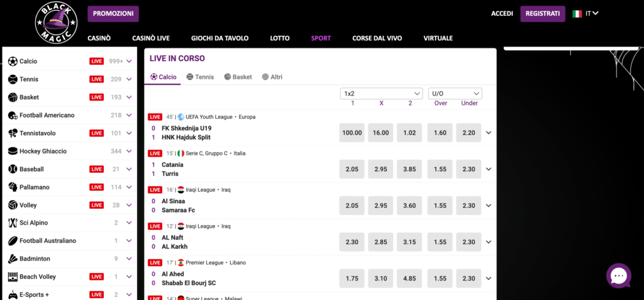The width and height of the screenshot is (644, 300).
Task: Select the 2.95 draw odds for Catania vs Turris
Action: (x=380, y=169)
